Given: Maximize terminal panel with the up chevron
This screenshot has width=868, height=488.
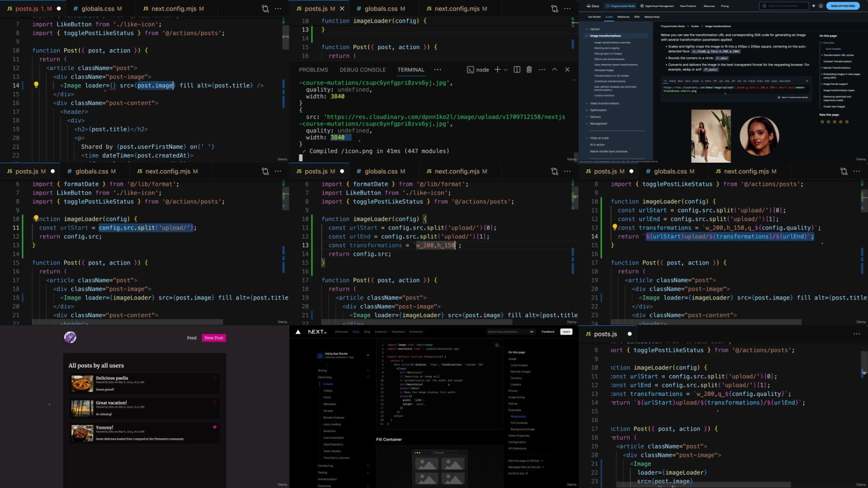Looking at the screenshot, I should (x=555, y=70).
